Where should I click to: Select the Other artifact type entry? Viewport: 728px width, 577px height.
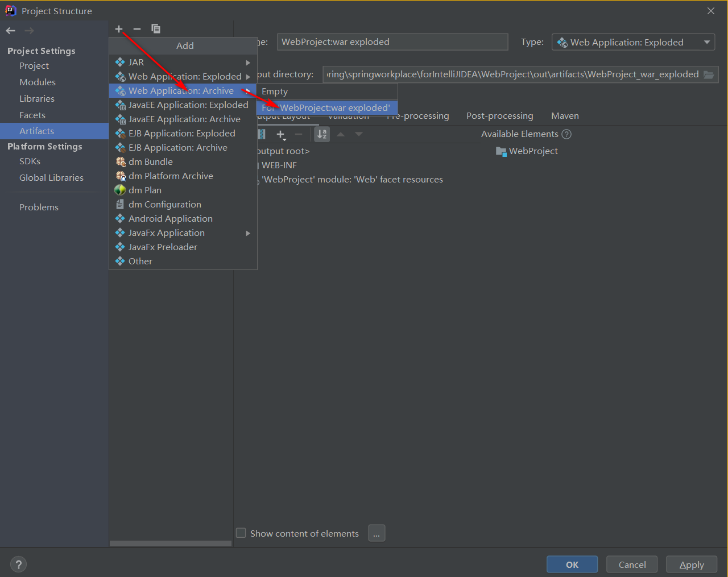pos(183,261)
